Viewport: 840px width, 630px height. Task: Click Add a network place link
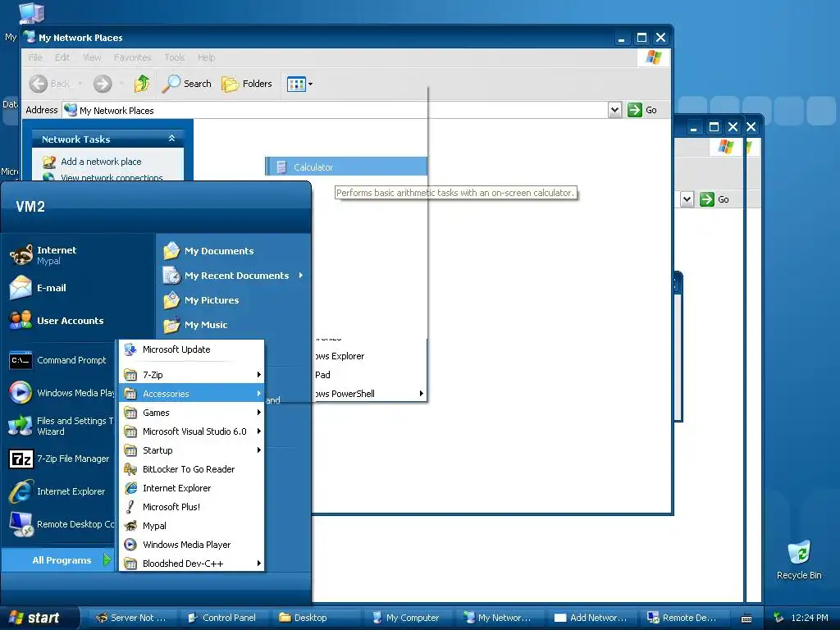pos(101,162)
